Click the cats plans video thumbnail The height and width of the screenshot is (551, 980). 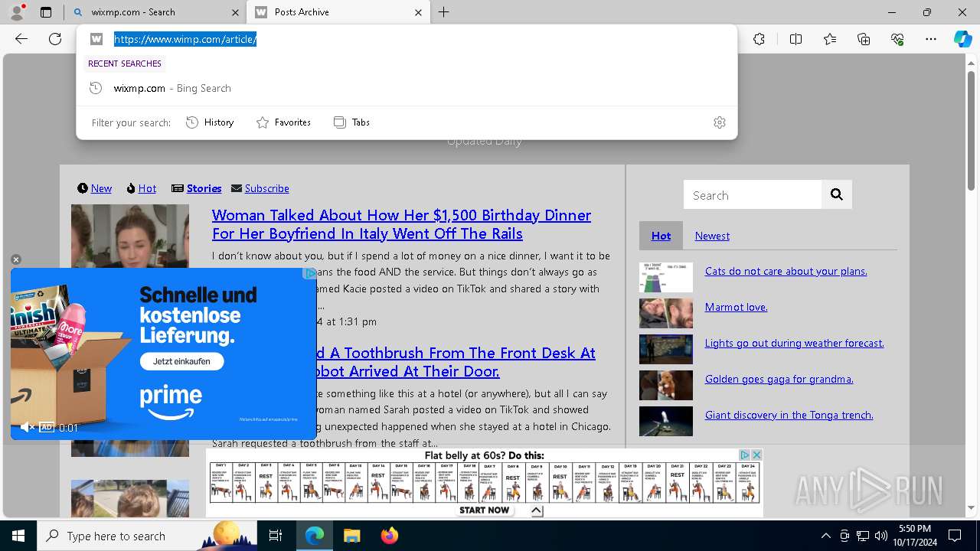666,278
